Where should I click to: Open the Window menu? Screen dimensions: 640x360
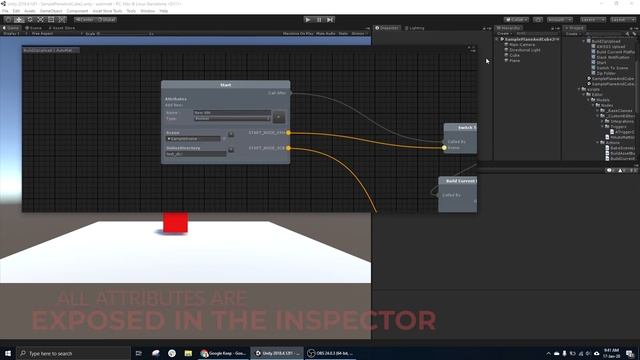pos(147,11)
